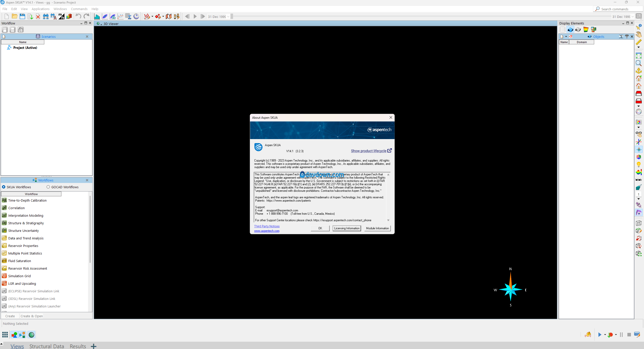Image resolution: width=644 pixels, height=349 pixels.
Task: Open the File menu
Action: [5, 9]
